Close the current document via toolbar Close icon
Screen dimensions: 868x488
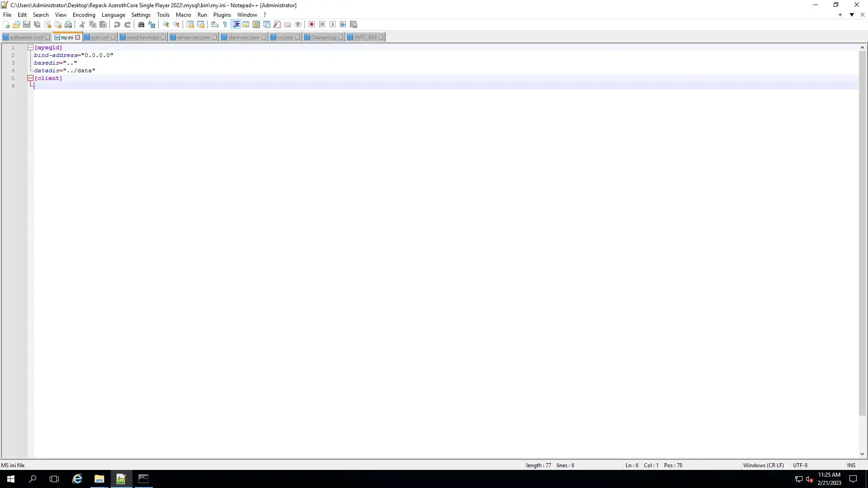47,24
